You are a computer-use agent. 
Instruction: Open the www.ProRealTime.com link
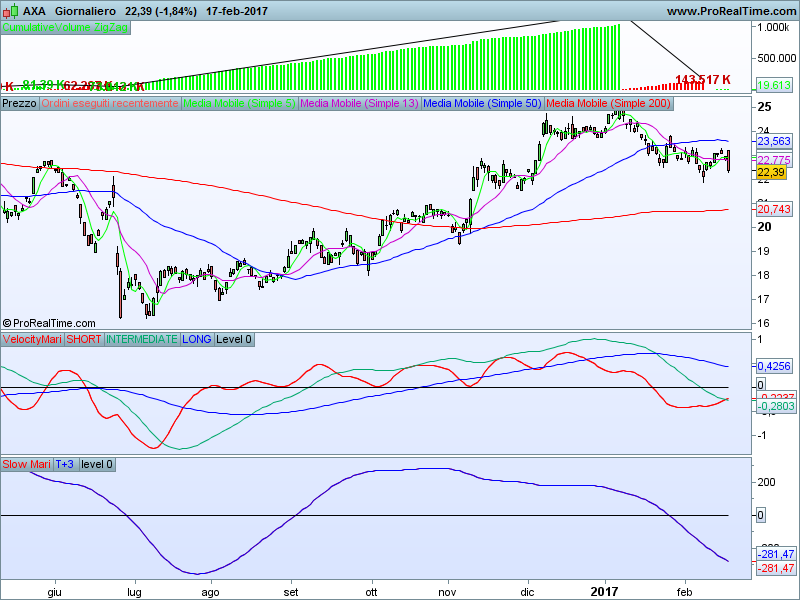pyautogui.click(x=731, y=11)
